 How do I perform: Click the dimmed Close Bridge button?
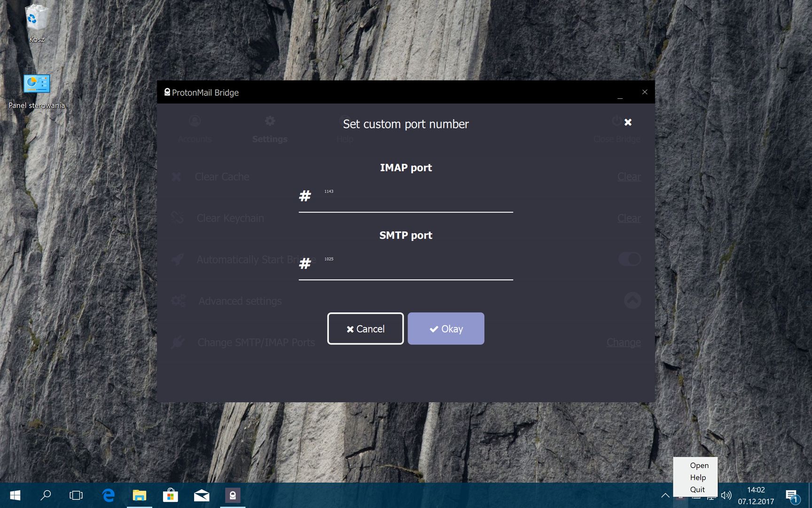617,129
